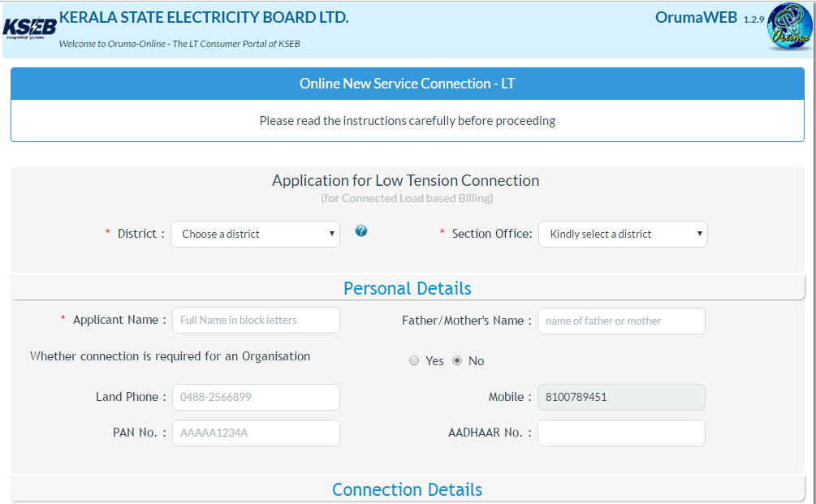Screen dimensions: 816x504
Task: Select the PAN No. input field
Action: pos(256,433)
